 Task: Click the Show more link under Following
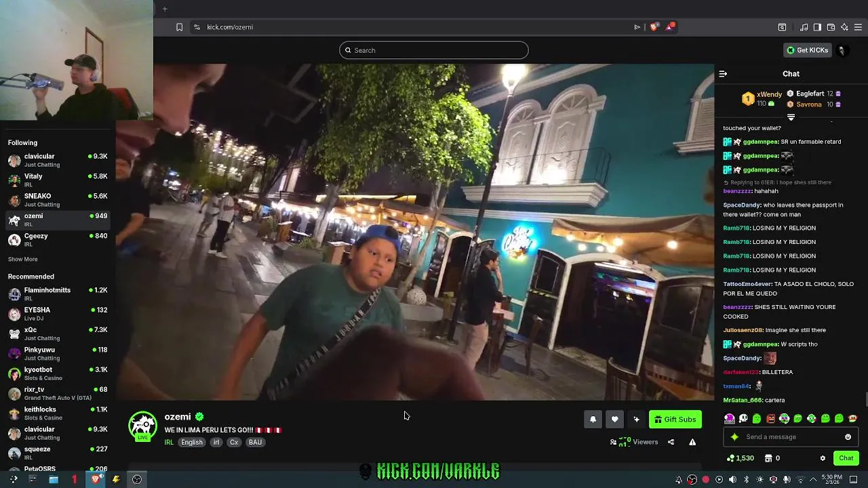click(x=22, y=259)
